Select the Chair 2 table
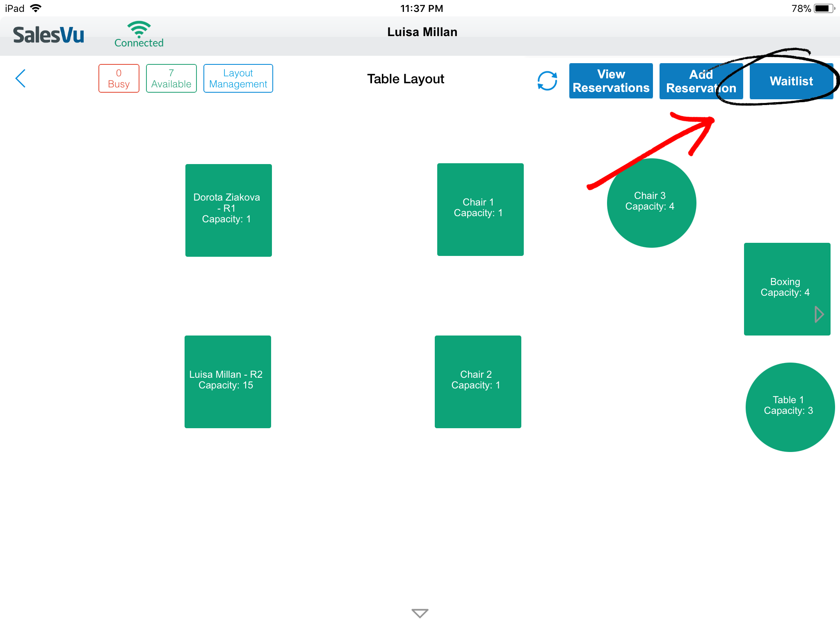The image size is (840, 630). (478, 381)
